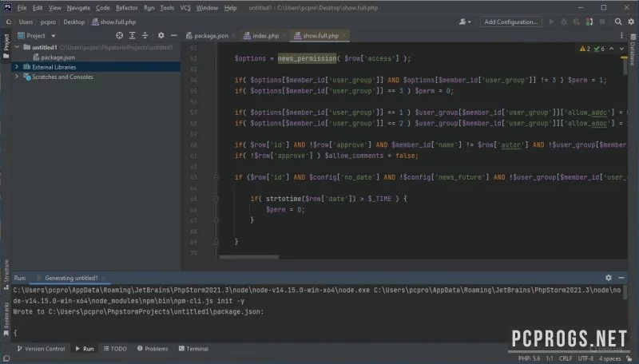Open the Version Control tool window
The image size is (639, 364).
tap(41, 349)
